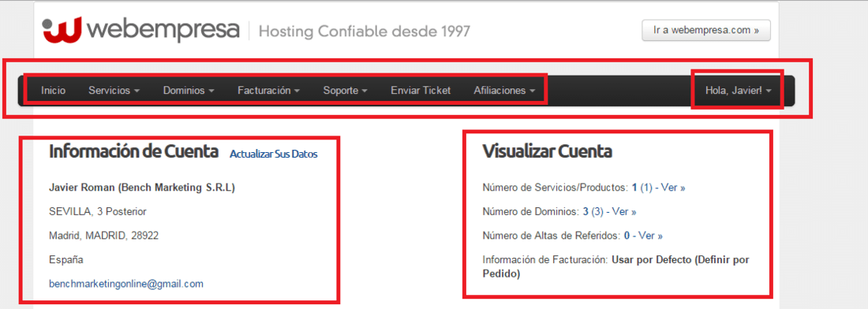Select the SEVILLA, 3 Posterior address line
The image size is (868, 309).
pyautogui.click(x=98, y=211)
